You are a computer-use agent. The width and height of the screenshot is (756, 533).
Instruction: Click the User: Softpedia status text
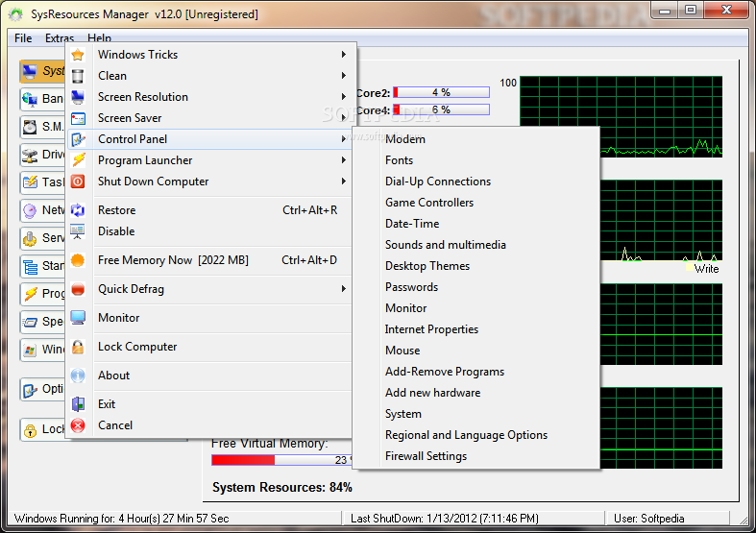tap(649, 519)
